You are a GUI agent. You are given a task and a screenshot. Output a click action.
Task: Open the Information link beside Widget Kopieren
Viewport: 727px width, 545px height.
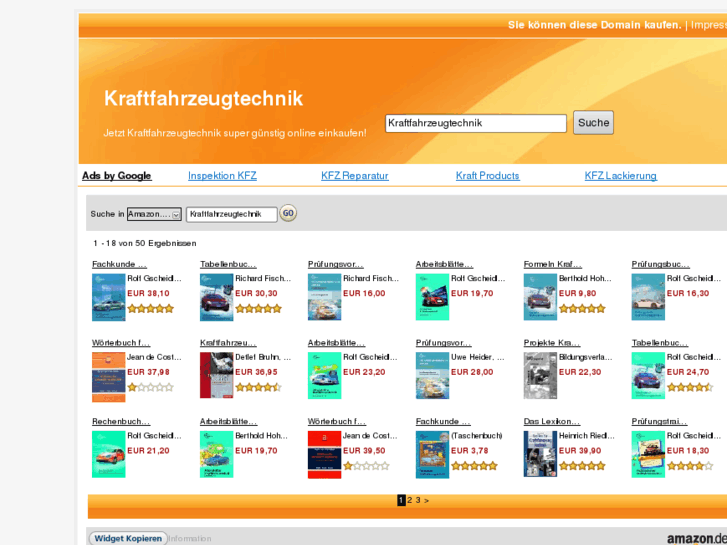(x=190, y=539)
